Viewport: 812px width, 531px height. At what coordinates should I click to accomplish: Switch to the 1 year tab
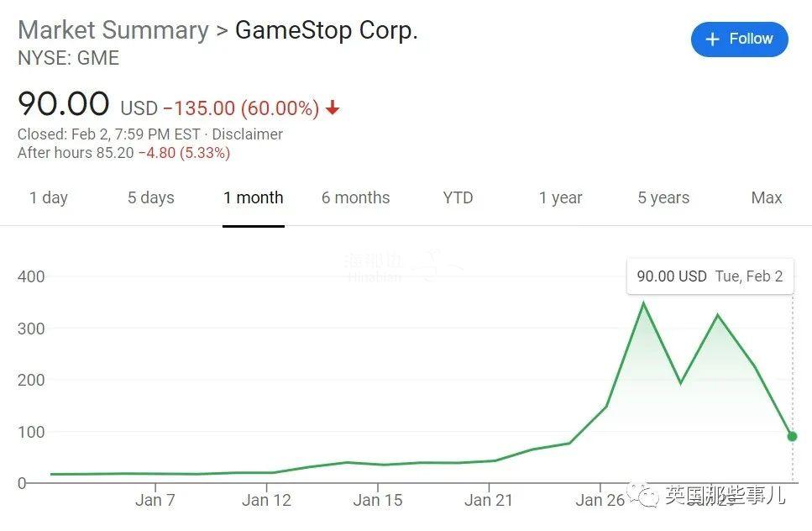(560, 197)
